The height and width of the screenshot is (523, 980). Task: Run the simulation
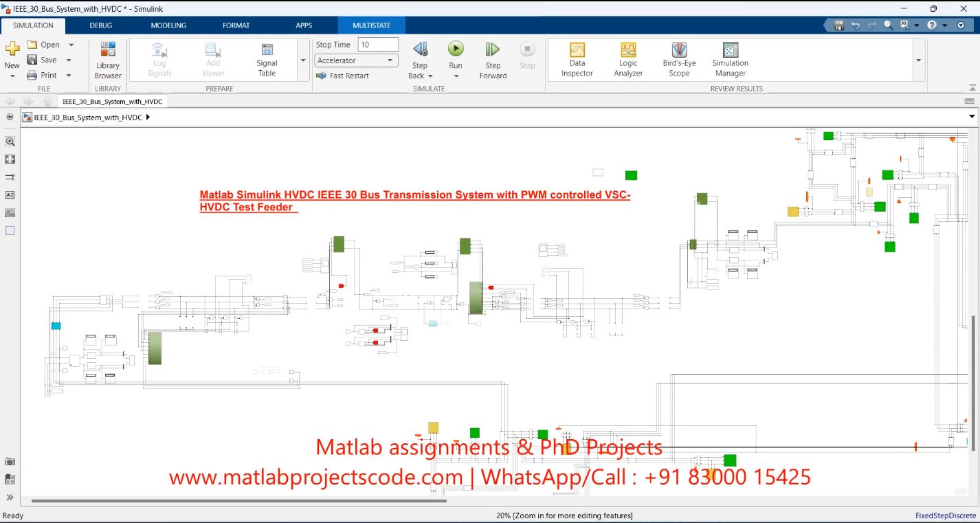(x=456, y=49)
